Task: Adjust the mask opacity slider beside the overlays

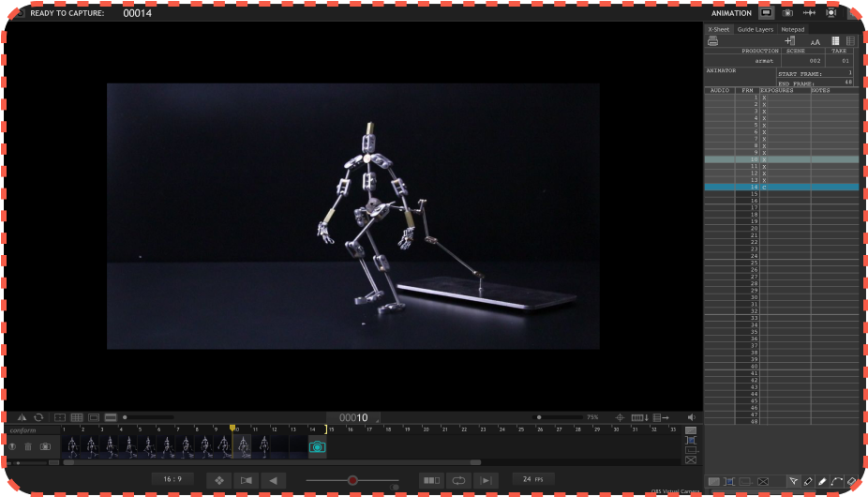Action: pyautogui.click(x=148, y=417)
